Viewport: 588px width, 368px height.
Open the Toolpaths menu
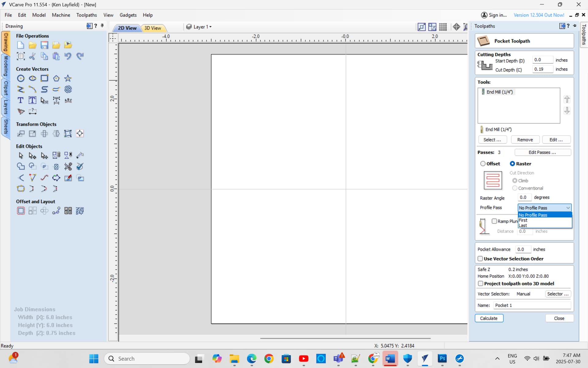87,15
